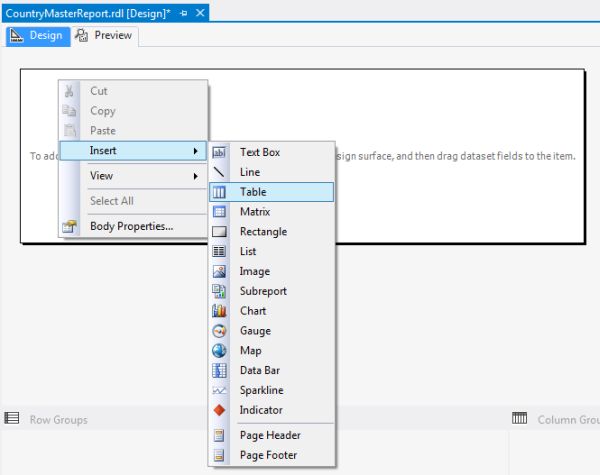Viewport: 600px width, 475px height.
Task: Switch to the Preview tab
Action: (x=104, y=36)
